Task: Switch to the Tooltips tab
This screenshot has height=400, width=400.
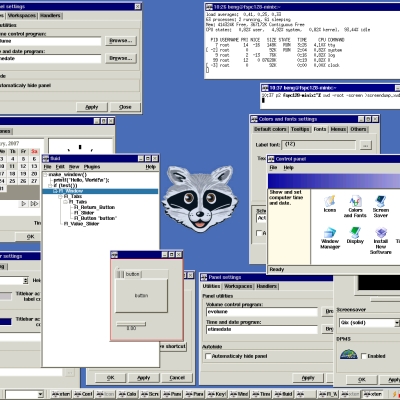Action: pos(300,129)
